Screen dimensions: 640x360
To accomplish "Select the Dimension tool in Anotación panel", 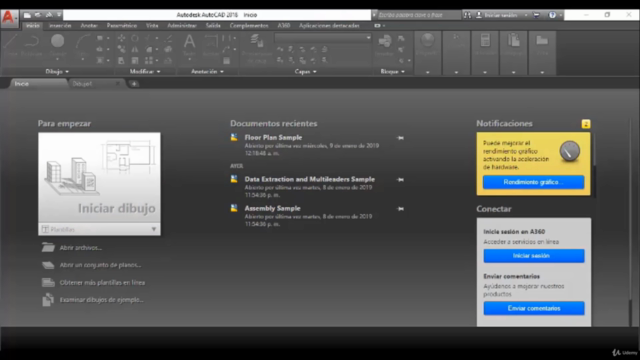I will [211, 45].
